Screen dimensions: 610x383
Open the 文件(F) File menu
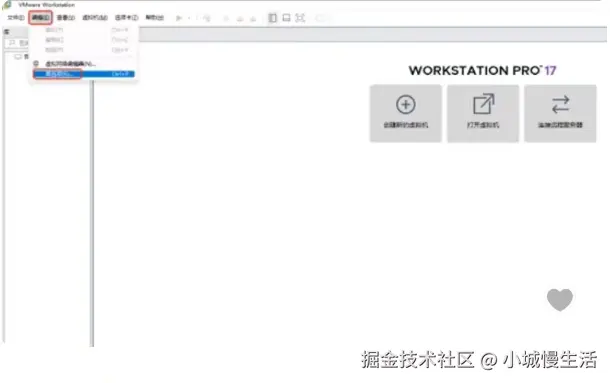point(16,18)
